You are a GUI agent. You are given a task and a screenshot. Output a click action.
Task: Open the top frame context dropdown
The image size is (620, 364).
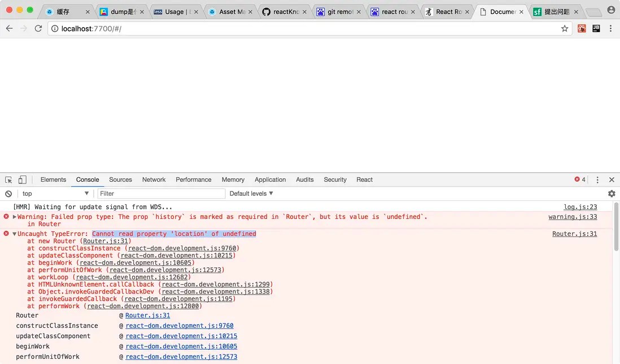pyautogui.click(x=53, y=194)
